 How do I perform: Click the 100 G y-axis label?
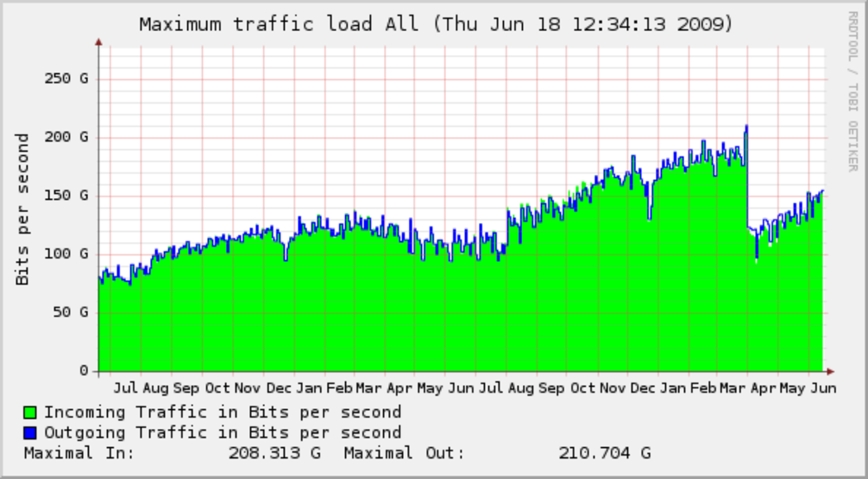pyautogui.click(x=66, y=254)
